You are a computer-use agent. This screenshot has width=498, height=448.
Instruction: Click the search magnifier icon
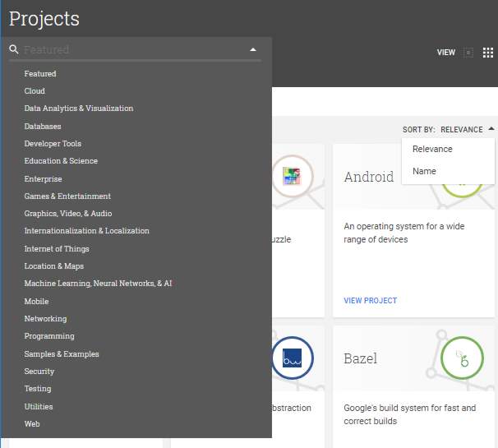pyautogui.click(x=14, y=49)
